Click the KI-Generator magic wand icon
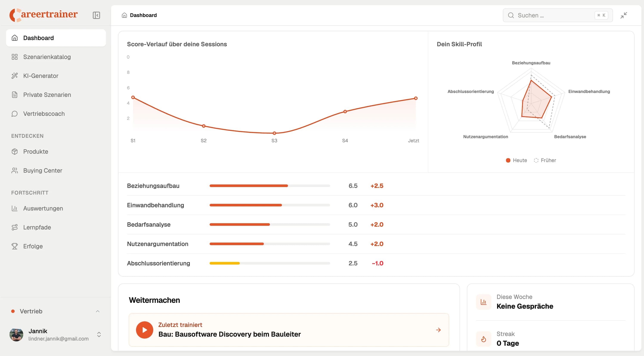Viewport: 644px width, 356px height. 14,76
